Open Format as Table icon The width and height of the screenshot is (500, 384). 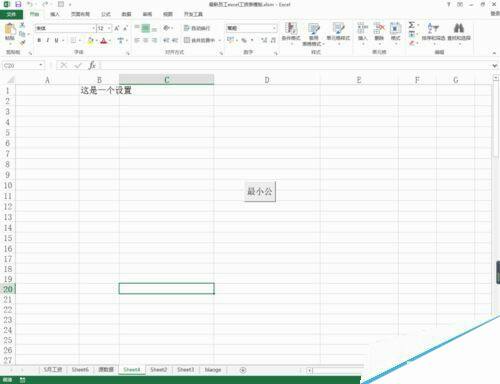[313, 28]
